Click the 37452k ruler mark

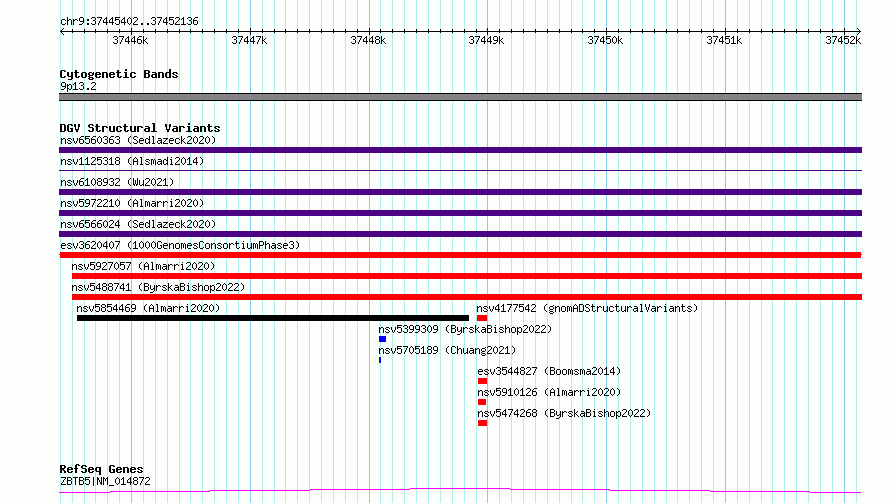tap(843, 40)
